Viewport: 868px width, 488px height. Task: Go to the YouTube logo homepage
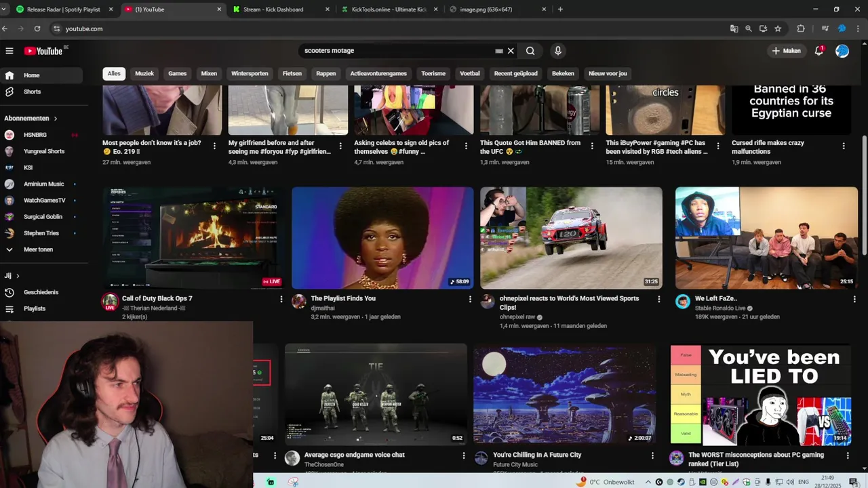tap(43, 51)
